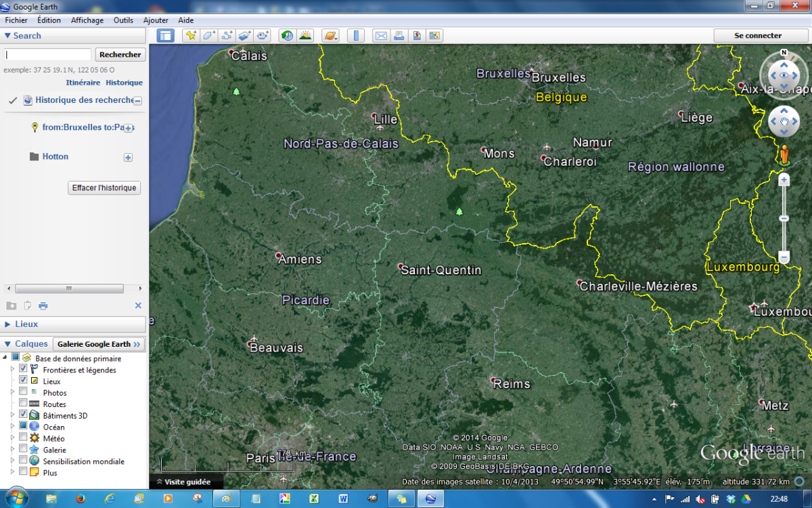Record a tour with the camera icon
812x508 pixels.
(x=263, y=36)
